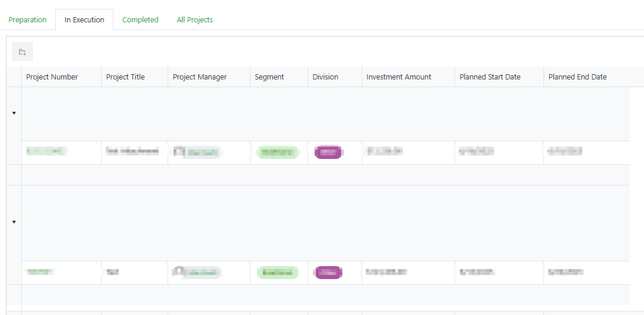Click the Planned Start Date header

point(490,77)
